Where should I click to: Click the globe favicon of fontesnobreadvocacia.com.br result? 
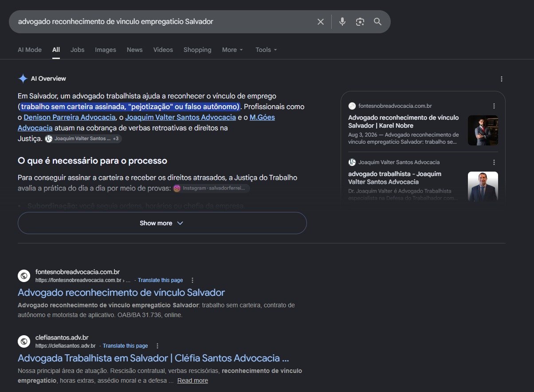pyautogui.click(x=24, y=276)
